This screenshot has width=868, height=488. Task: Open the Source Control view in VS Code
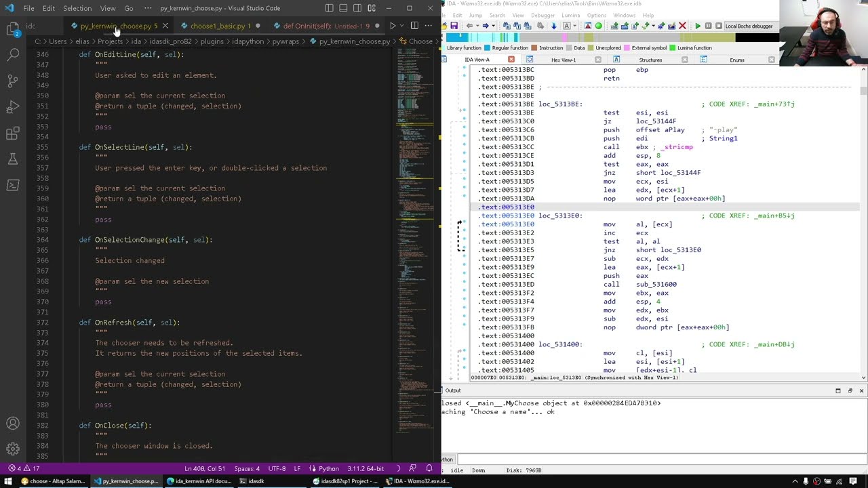(x=13, y=81)
